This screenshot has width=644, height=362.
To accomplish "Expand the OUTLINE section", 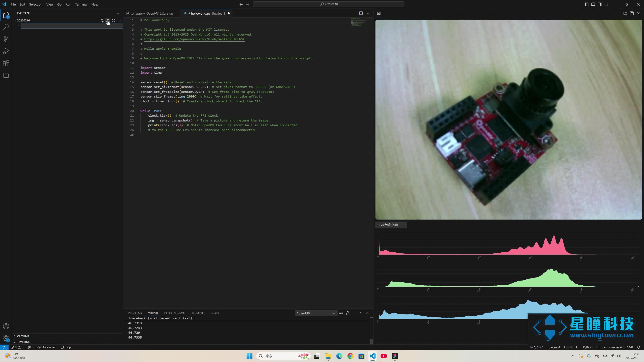I will click(23, 336).
